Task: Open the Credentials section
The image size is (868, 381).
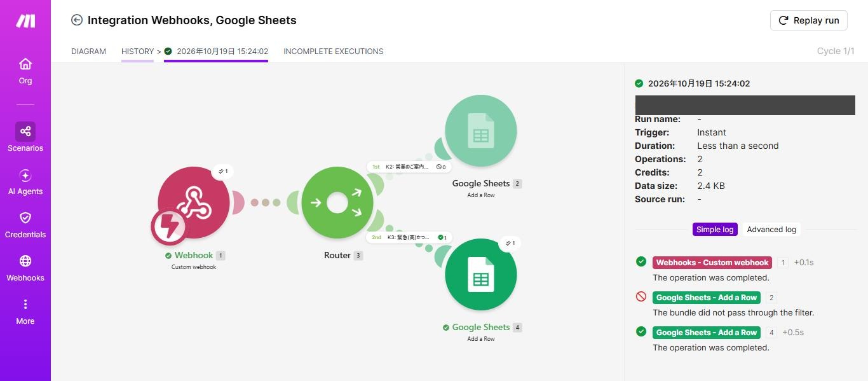Action: pyautogui.click(x=25, y=225)
